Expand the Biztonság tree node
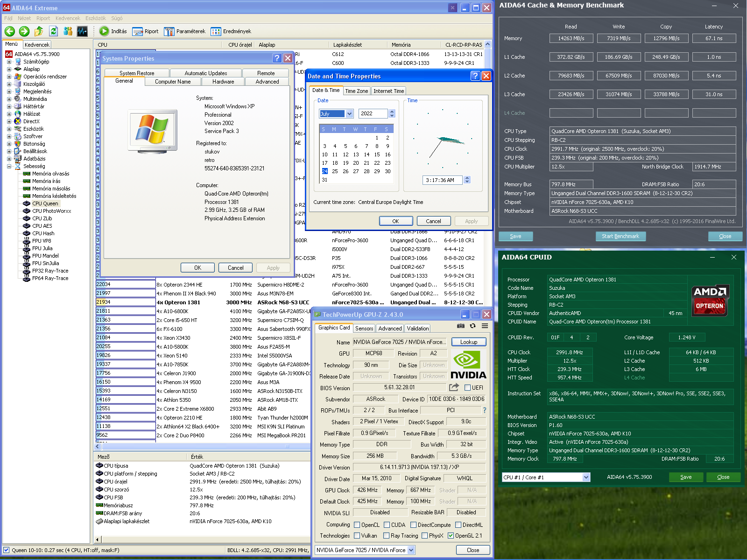 click(x=9, y=144)
